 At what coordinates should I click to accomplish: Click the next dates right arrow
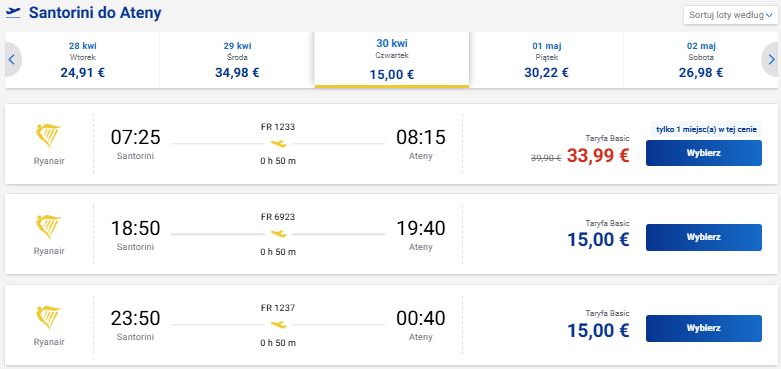pos(771,61)
